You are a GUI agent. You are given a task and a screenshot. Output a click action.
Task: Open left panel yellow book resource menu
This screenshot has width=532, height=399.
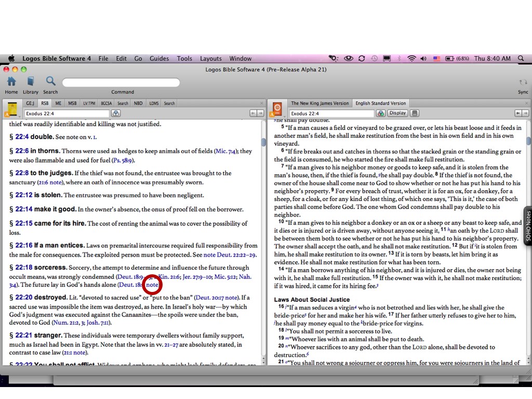(x=12, y=109)
